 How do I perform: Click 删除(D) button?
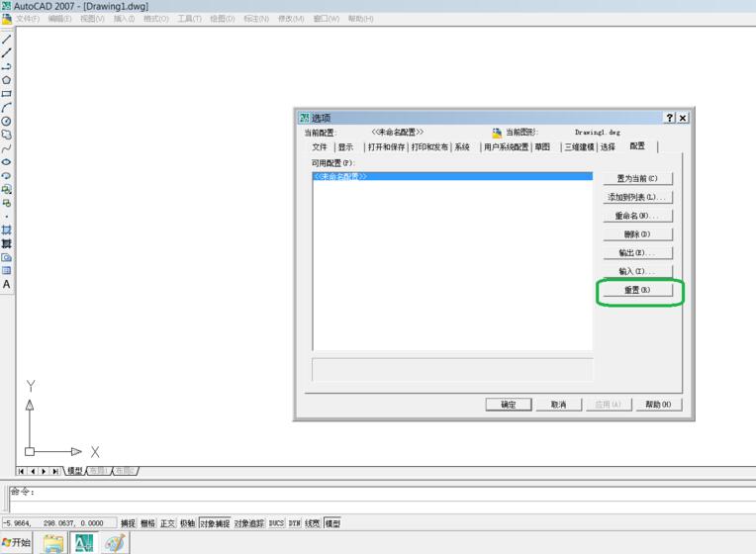(x=637, y=234)
